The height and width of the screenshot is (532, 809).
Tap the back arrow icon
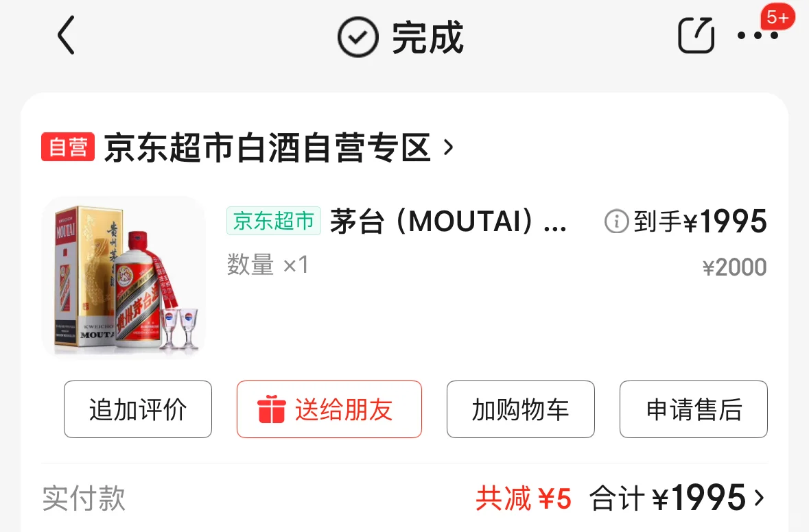click(67, 35)
